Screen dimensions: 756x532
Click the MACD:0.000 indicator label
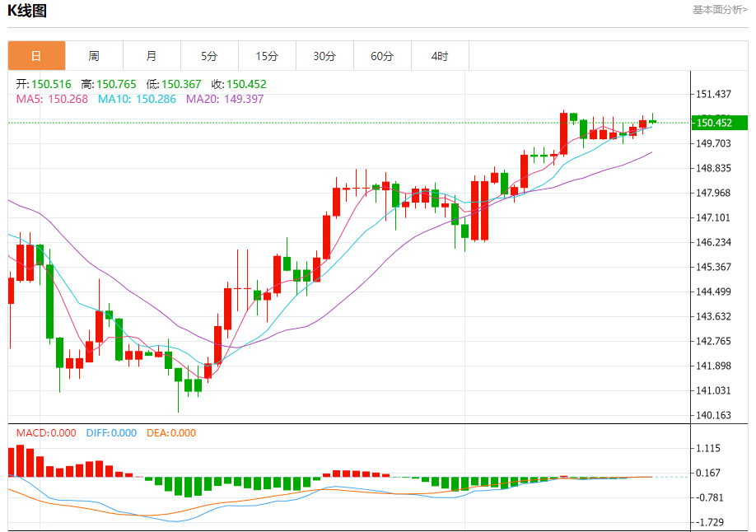click(x=46, y=433)
